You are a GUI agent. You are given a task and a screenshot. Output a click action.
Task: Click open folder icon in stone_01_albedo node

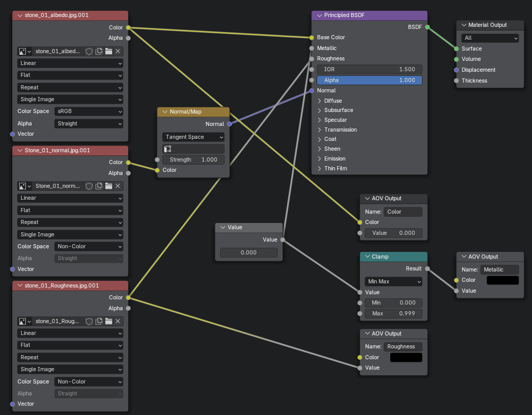click(108, 51)
